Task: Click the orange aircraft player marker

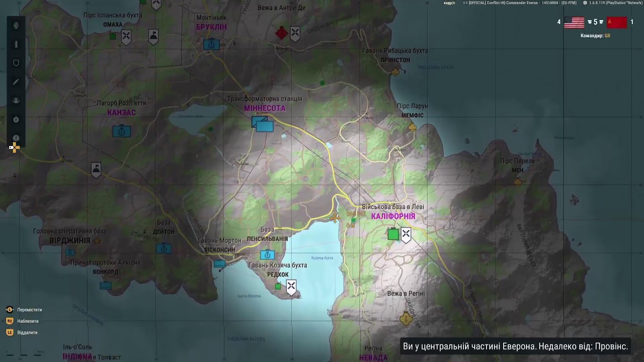Action: tap(335, 218)
